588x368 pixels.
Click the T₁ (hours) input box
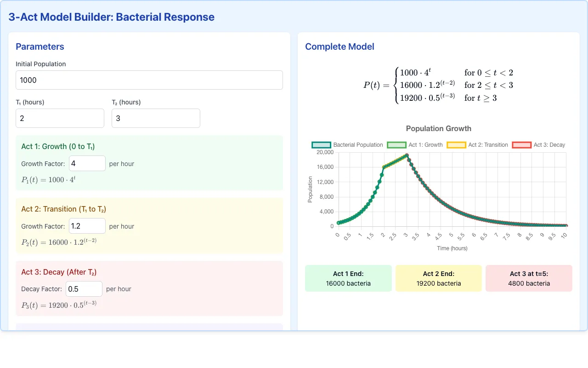pos(60,118)
